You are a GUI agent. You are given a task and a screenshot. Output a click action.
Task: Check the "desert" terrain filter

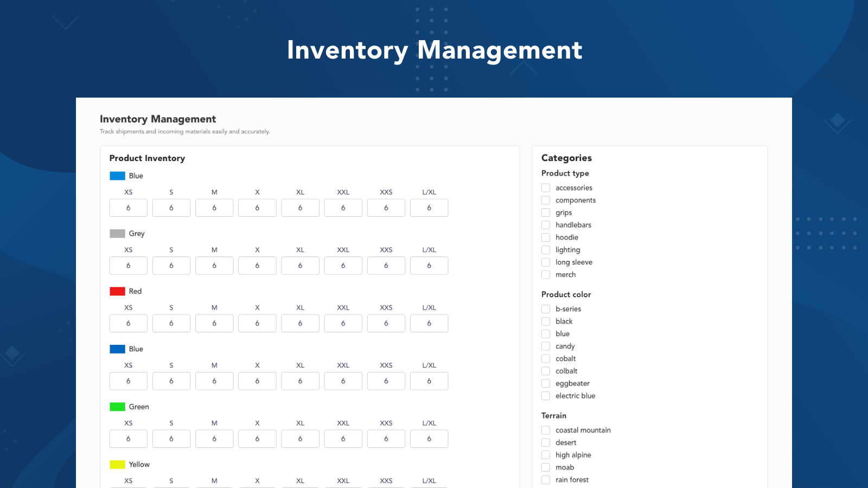coord(545,442)
